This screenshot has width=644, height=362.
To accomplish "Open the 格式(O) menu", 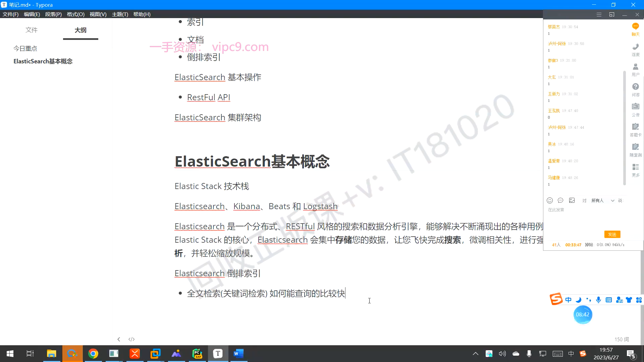I will pyautogui.click(x=75, y=14).
